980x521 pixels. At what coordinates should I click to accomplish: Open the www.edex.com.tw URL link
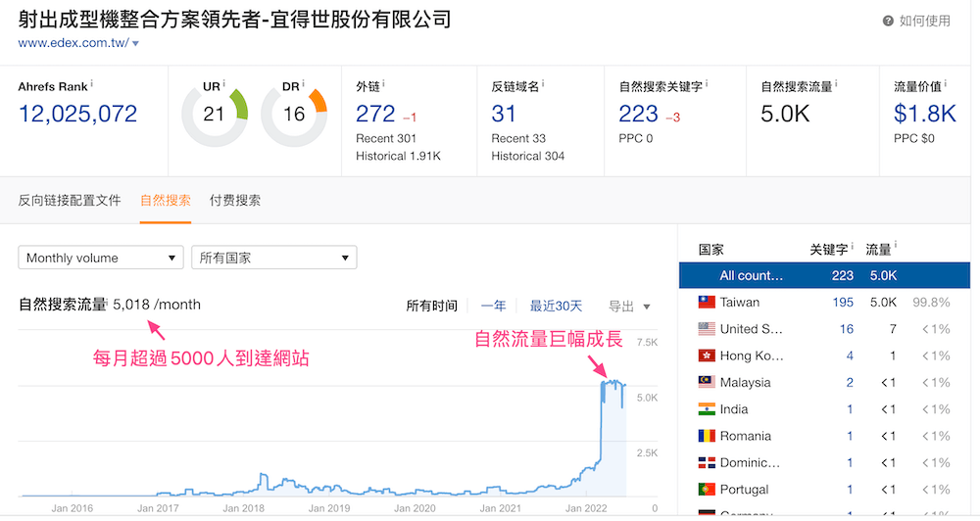(73, 43)
